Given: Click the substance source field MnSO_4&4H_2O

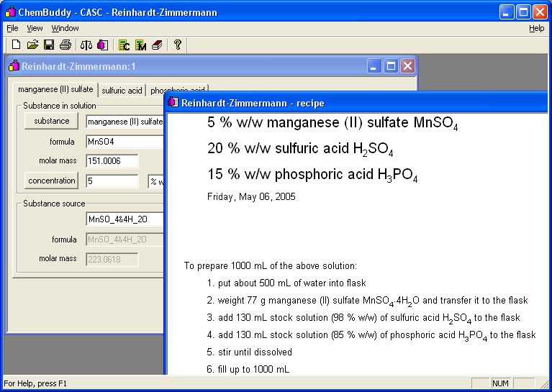Looking at the screenshot, I should pos(125,219).
